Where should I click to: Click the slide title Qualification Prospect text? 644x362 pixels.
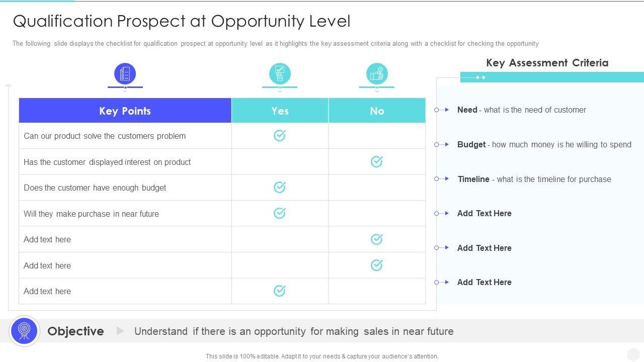(x=182, y=21)
